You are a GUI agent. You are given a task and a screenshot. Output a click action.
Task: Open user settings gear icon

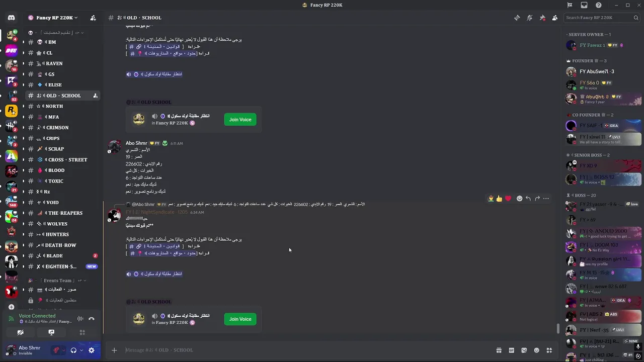coord(91,350)
